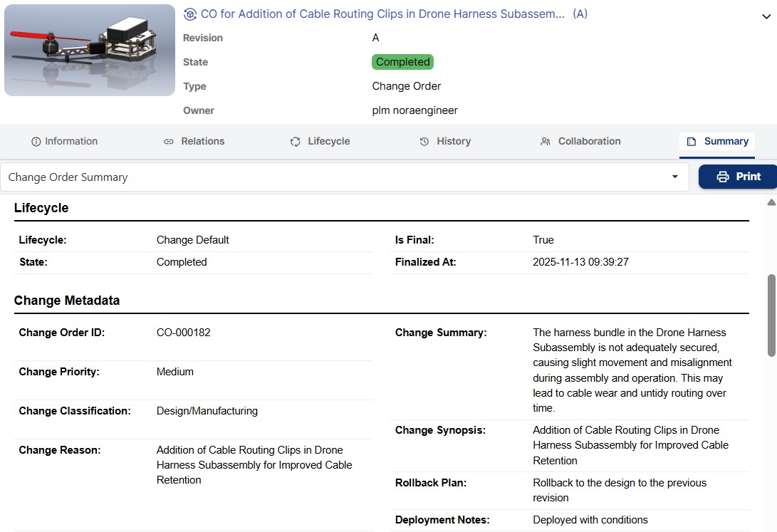Screen dimensions: 777x532
Task: Open the Change Order Summary selector field
Action: pos(335,177)
